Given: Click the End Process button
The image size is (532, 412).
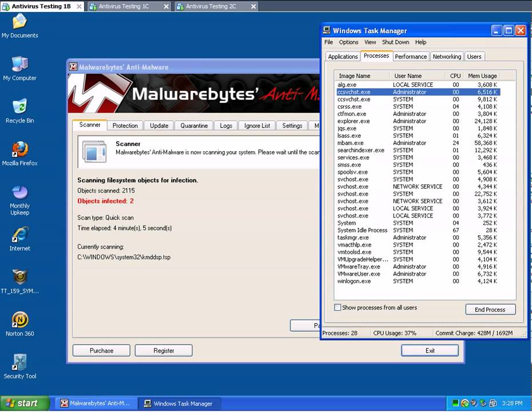Looking at the screenshot, I should pyautogui.click(x=490, y=310).
